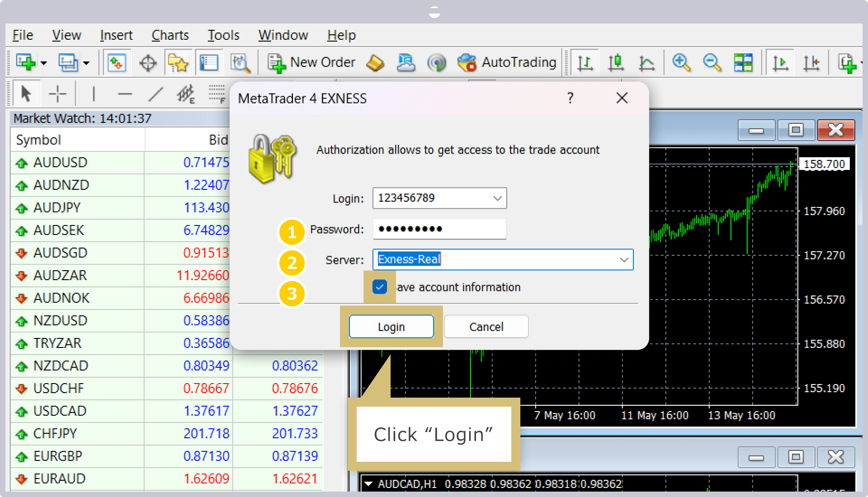
Task: Expand the Server dropdown list
Action: click(x=624, y=260)
